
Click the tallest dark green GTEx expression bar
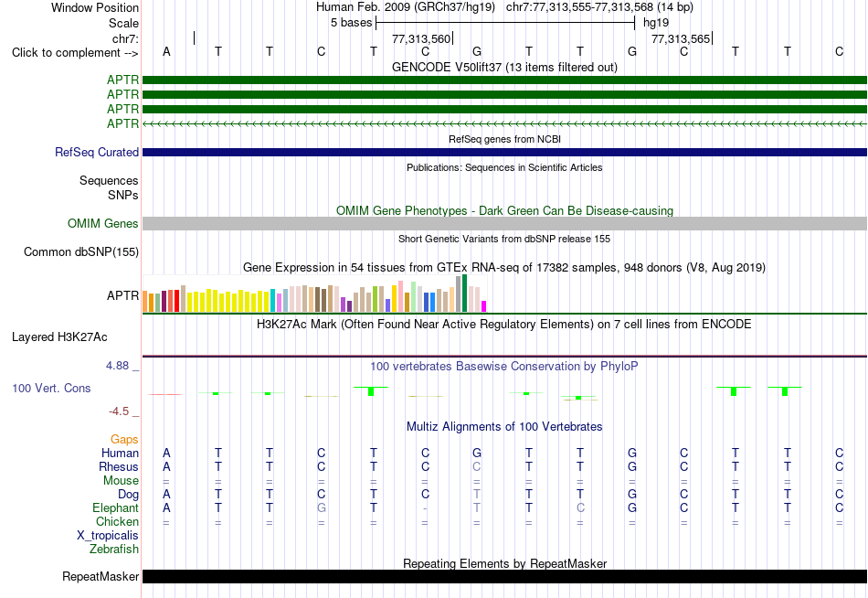(x=464, y=294)
